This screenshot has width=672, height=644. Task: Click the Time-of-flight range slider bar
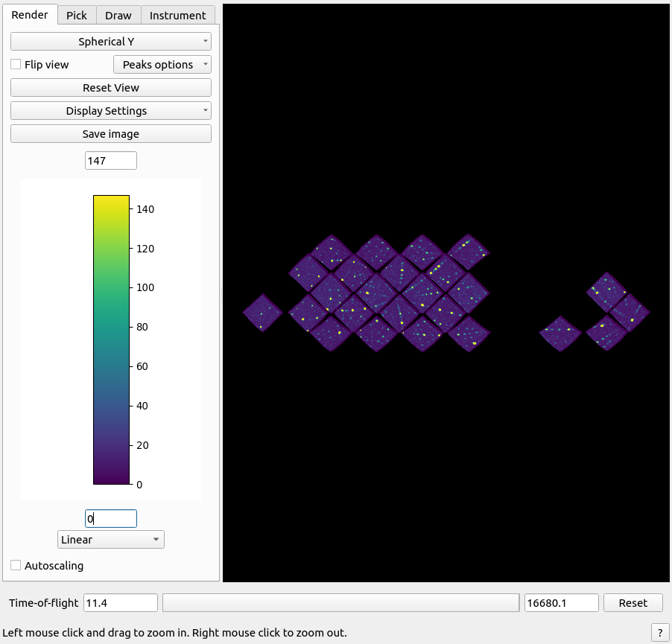[x=340, y=603]
